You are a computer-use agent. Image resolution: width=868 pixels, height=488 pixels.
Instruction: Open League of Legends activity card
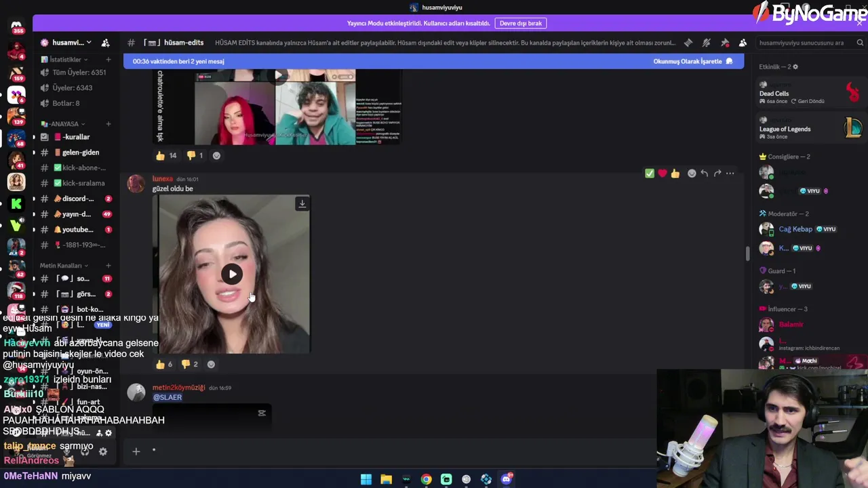click(x=810, y=129)
